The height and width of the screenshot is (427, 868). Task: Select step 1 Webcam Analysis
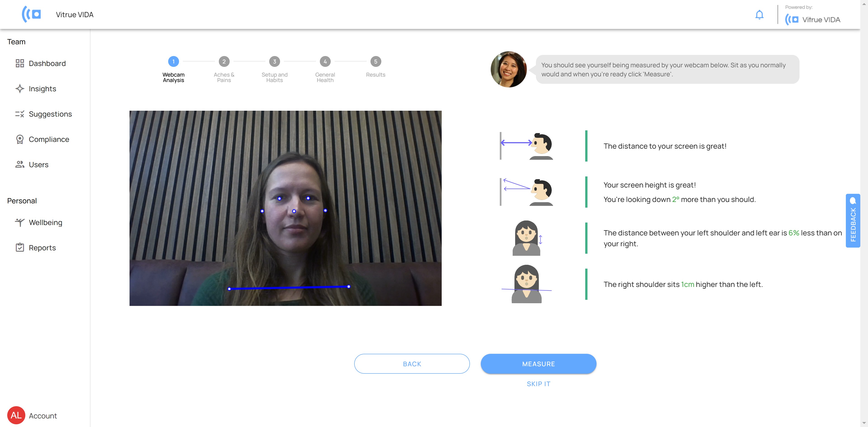pos(173,69)
